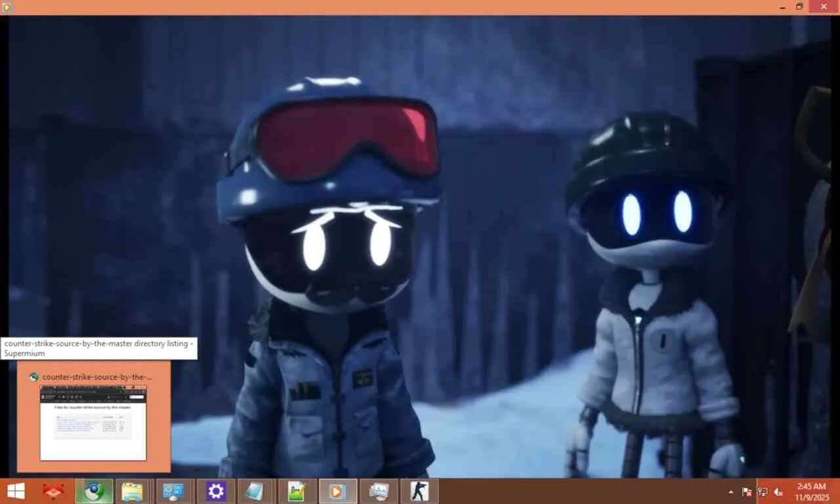
Task: Close the media player window
Action: tap(824, 7)
